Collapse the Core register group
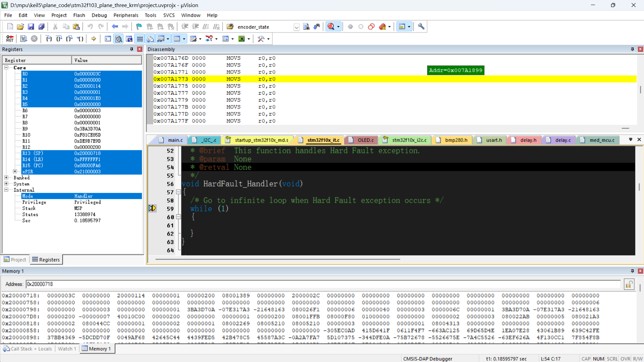Screen dimensions: 644x362 click(6, 67)
